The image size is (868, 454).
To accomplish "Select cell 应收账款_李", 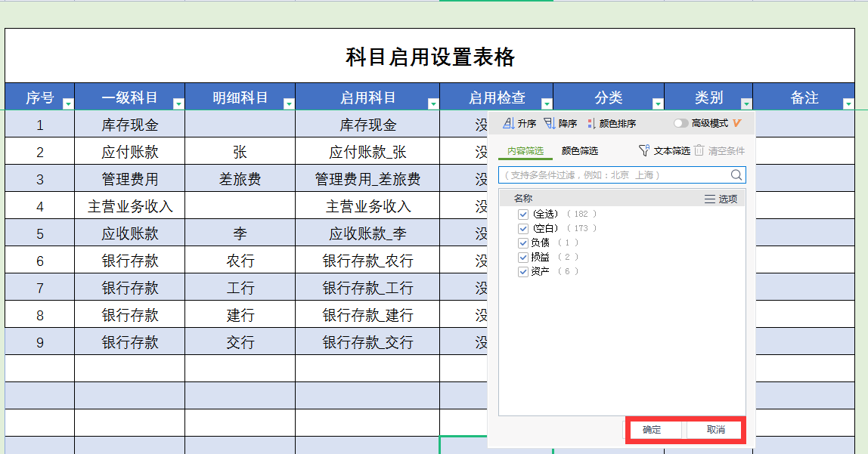I will pos(367,232).
